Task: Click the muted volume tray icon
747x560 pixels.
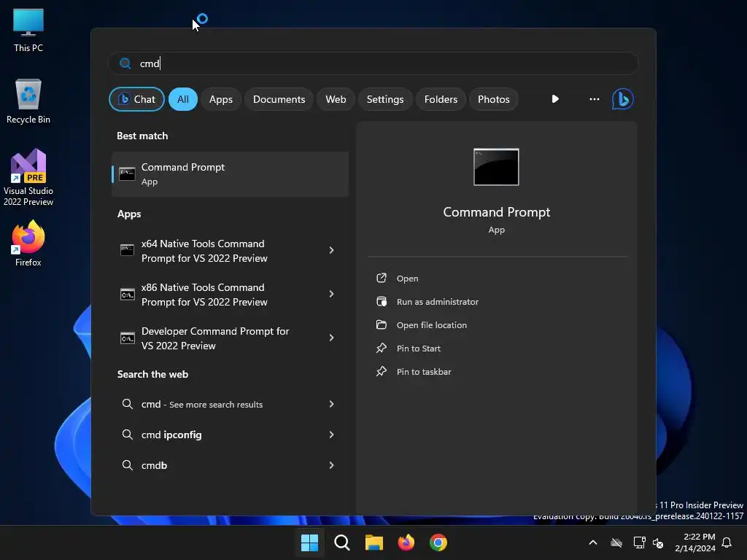Action: [x=658, y=542]
